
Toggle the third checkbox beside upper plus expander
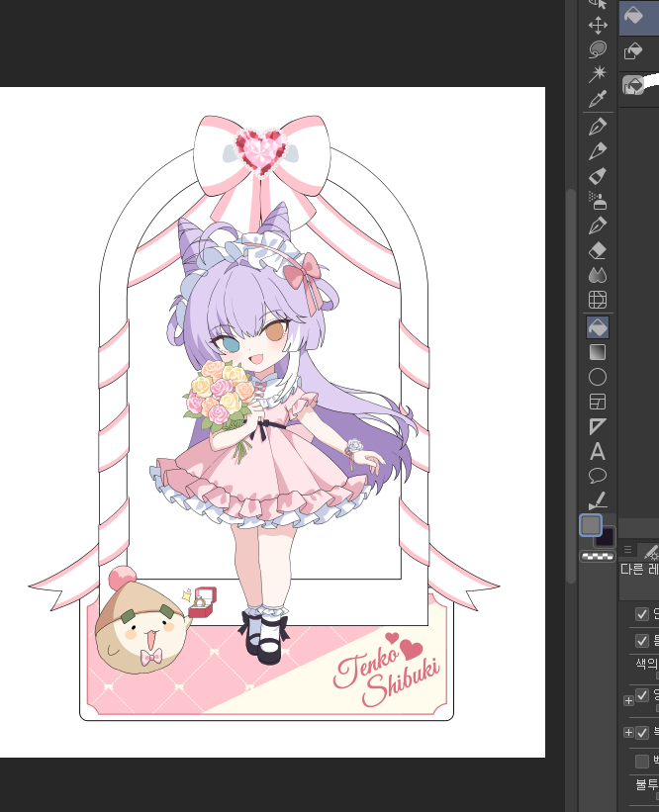tap(642, 695)
